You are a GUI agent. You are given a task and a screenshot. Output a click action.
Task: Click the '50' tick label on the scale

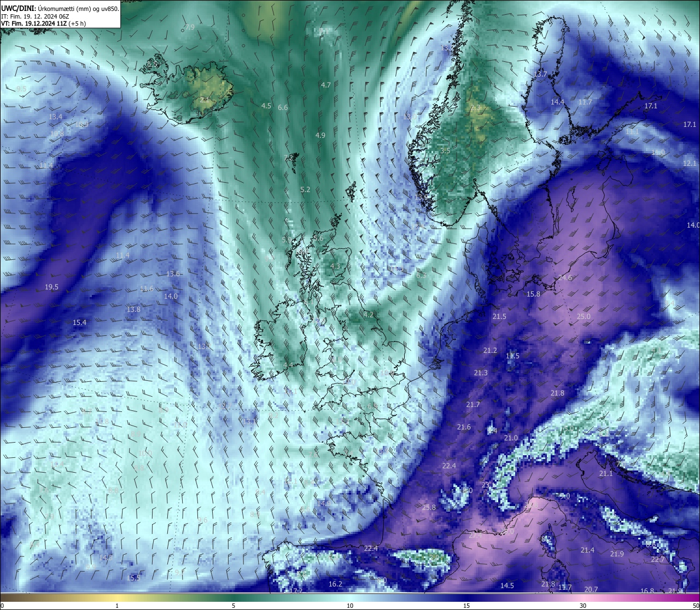[x=696, y=606]
